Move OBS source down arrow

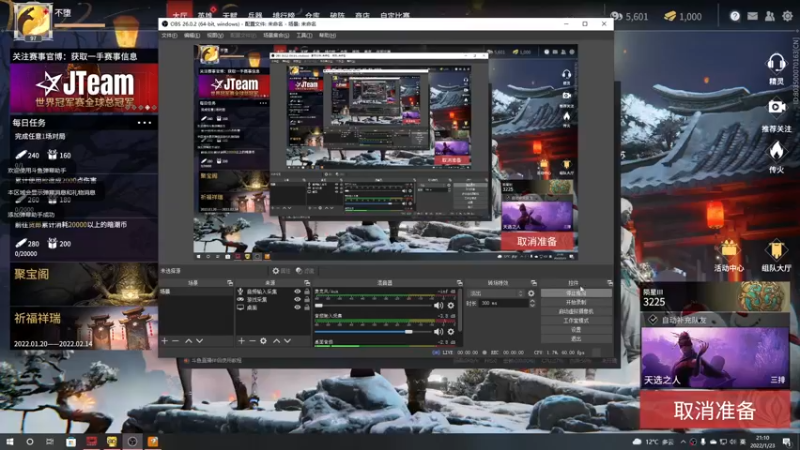click(287, 340)
